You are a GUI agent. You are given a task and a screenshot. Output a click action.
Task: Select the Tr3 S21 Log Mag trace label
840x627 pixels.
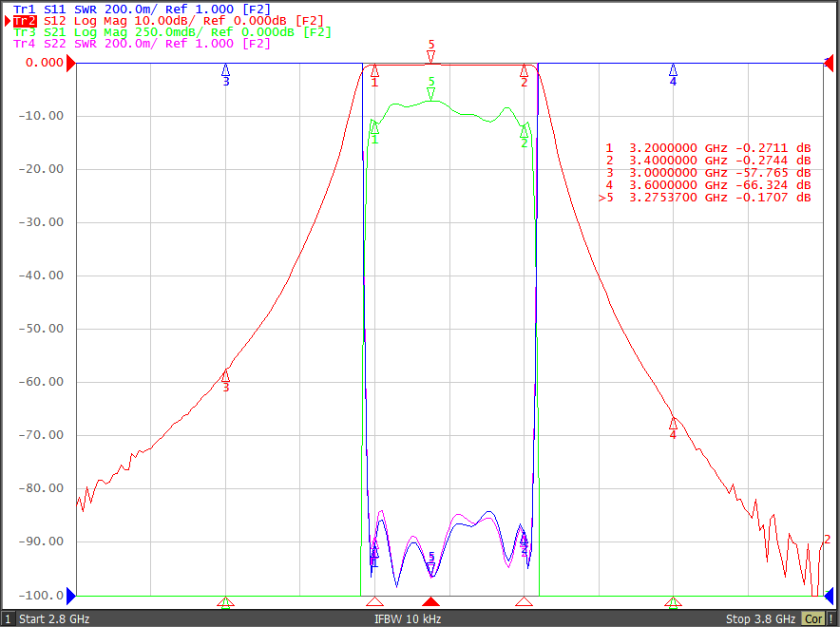click(x=172, y=32)
